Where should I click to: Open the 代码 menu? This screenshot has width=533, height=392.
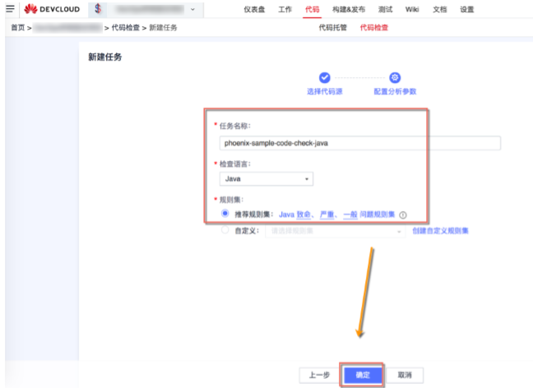coord(312,10)
